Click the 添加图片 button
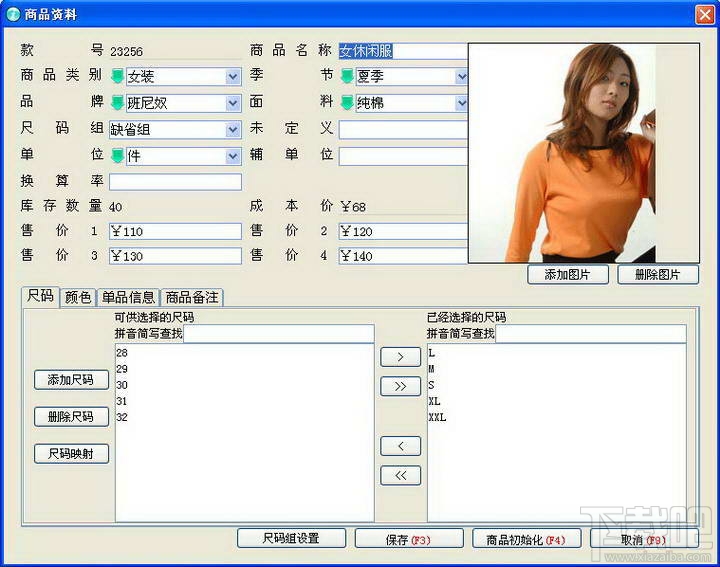Image resolution: width=720 pixels, height=567 pixels. click(x=568, y=275)
